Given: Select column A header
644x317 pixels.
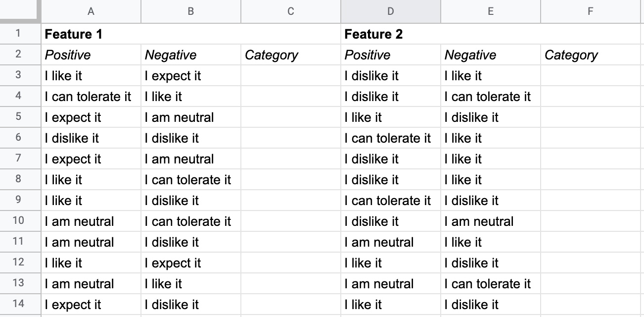Looking at the screenshot, I should pos(91,11).
